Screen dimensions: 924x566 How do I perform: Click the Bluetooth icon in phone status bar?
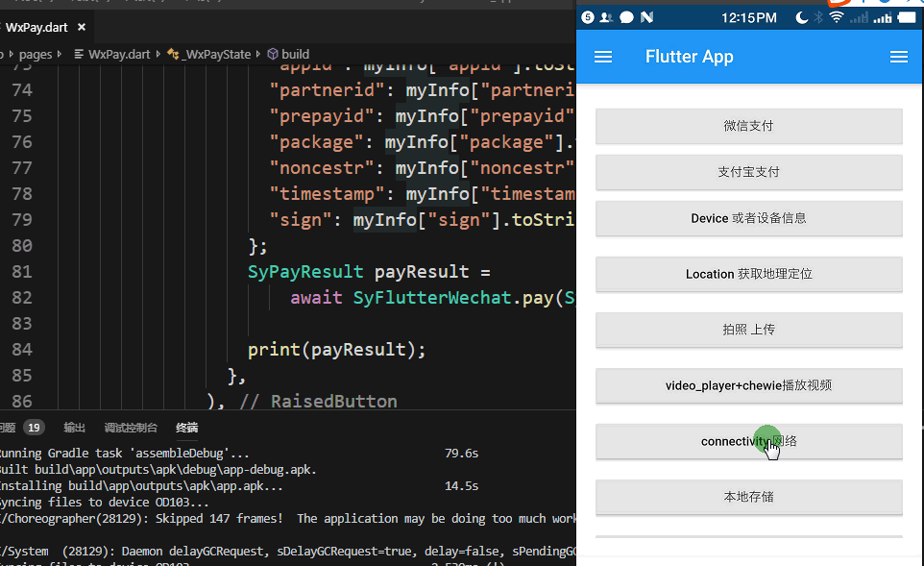click(x=818, y=17)
